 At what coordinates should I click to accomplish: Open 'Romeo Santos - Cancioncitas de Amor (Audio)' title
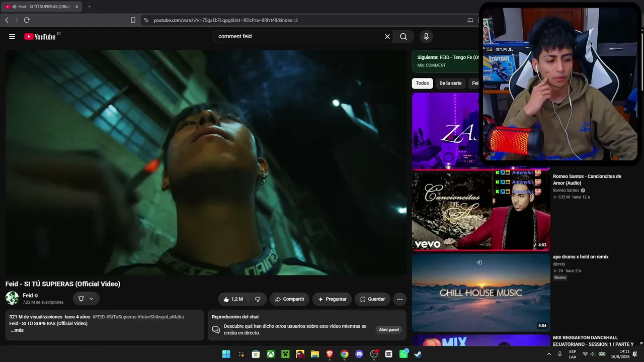(x=587, y=179)
